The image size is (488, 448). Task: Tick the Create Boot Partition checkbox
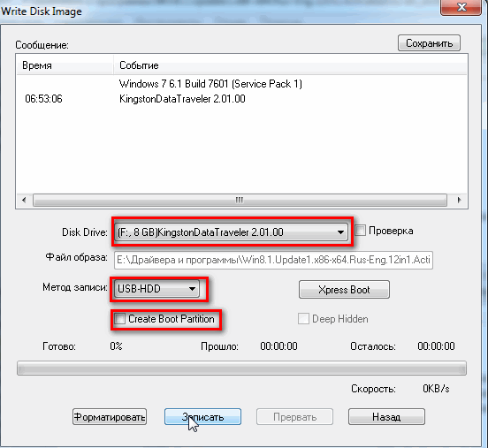click(120, 319)
